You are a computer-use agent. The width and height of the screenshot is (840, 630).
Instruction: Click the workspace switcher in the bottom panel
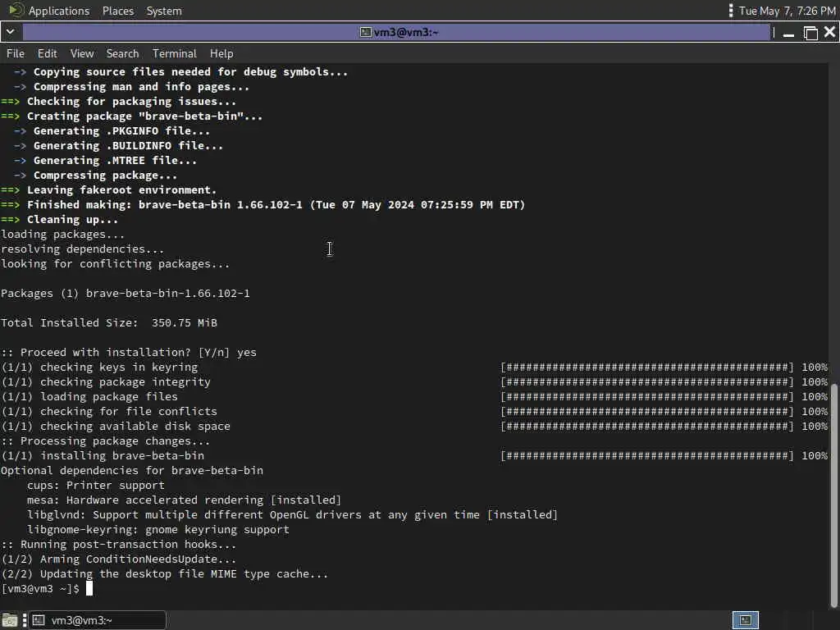[745, 620]
